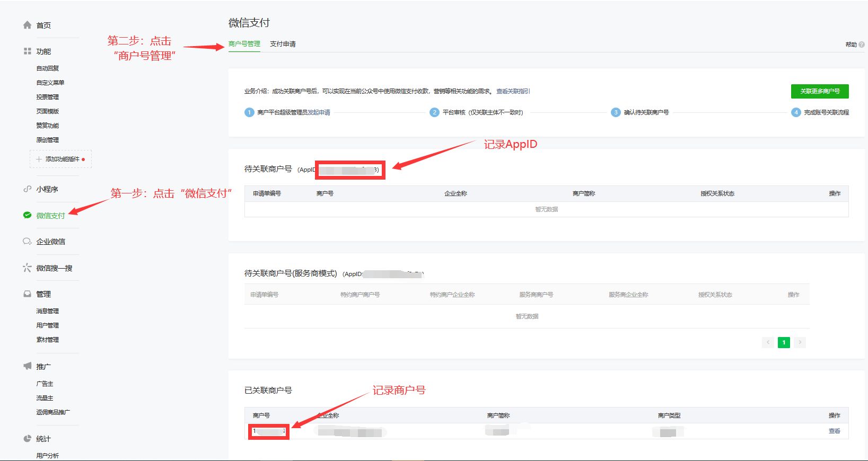This screenshot has height=461, width=868.
Task: Open 小程序 in the sidebar
Action: [x=47, y=189]
